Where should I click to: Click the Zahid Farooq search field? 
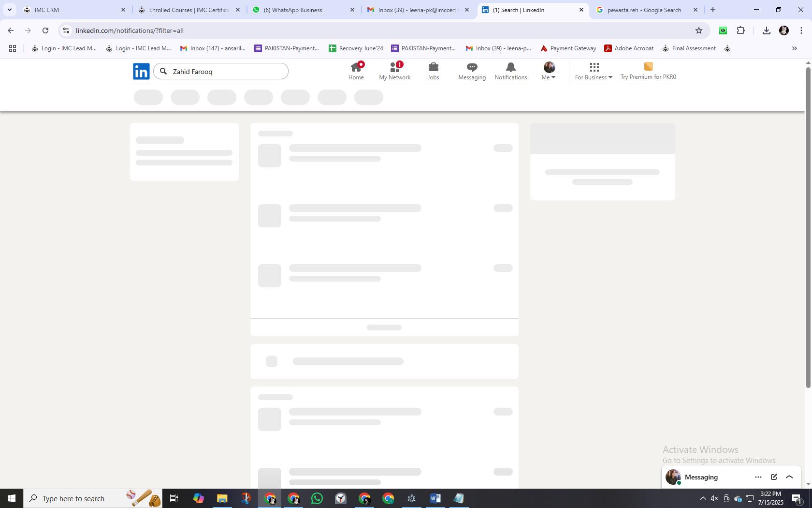tap(221, 71)
